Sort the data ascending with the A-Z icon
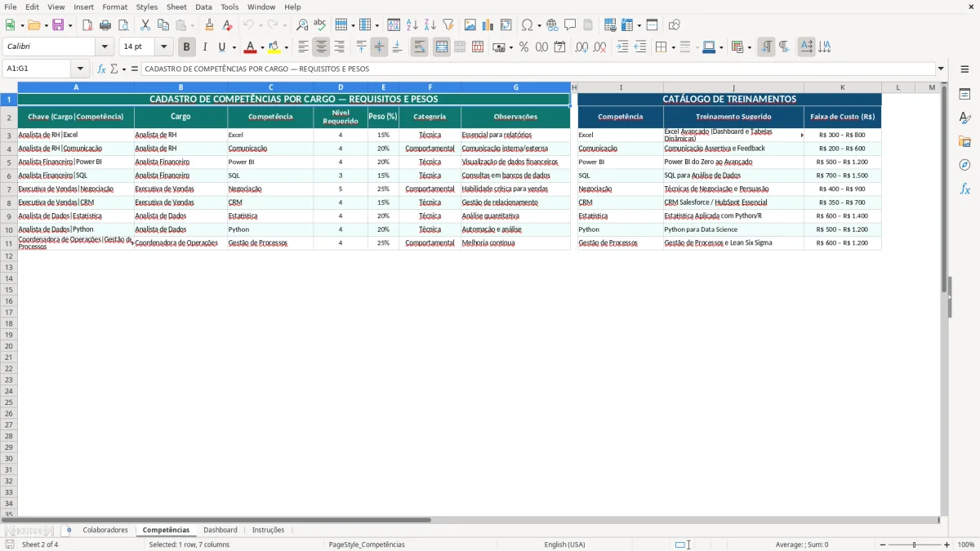 pyautogui.click(x=413, y=24)
